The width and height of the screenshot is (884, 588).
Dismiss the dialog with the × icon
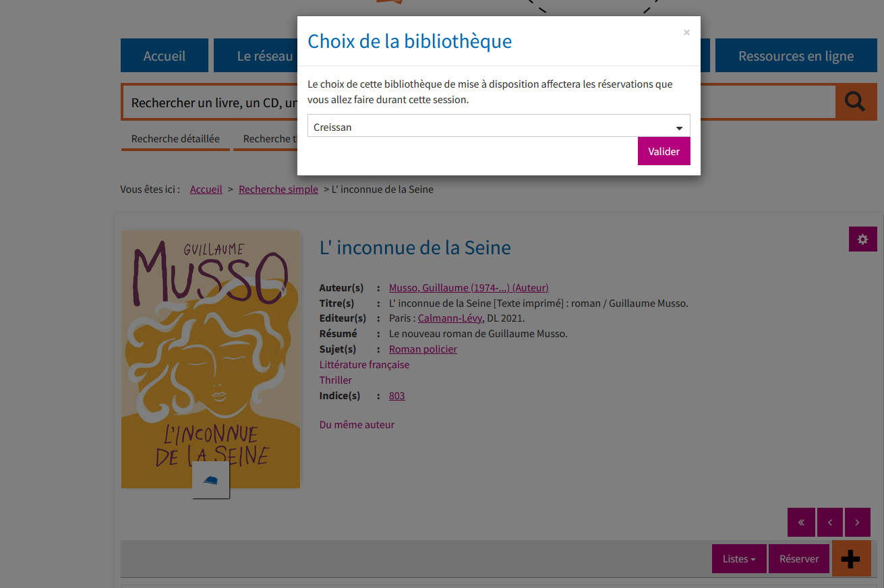pyautogui.click(x=686, y=32)
